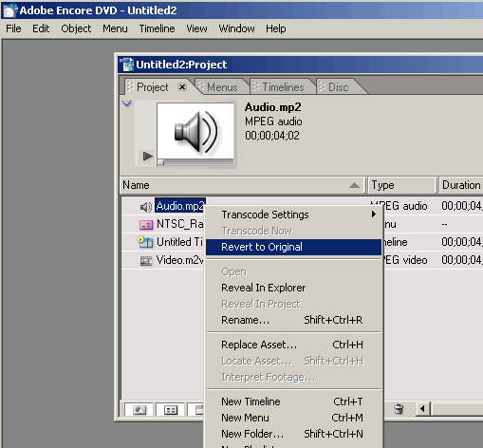Sort by the Duration column header
The width and height of the screenshot is (483, 448).
click(461, 185)
